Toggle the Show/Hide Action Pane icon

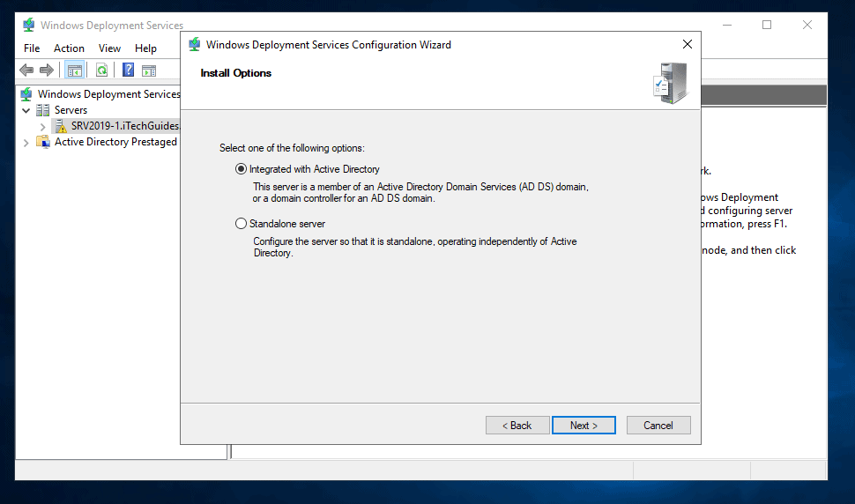tap(149, 70)
